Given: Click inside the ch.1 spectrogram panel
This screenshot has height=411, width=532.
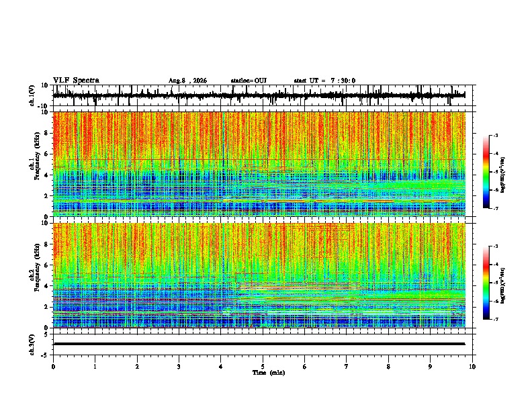Looking at the screenshot, I should (x=259, y=164).
